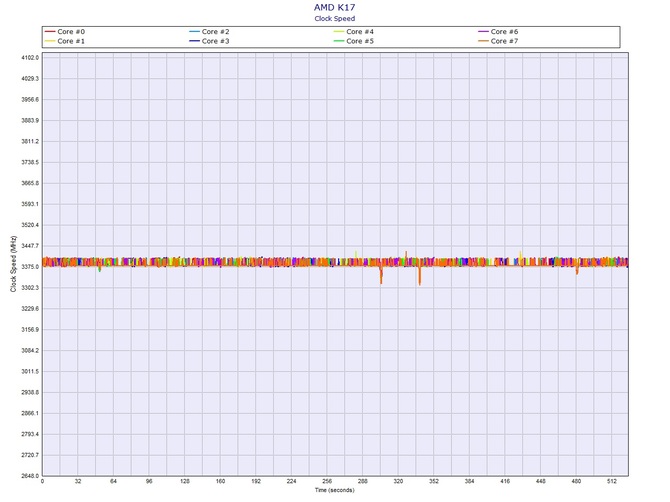
Task: Click the 256 x-axis tick label
Action: point(327,481)
